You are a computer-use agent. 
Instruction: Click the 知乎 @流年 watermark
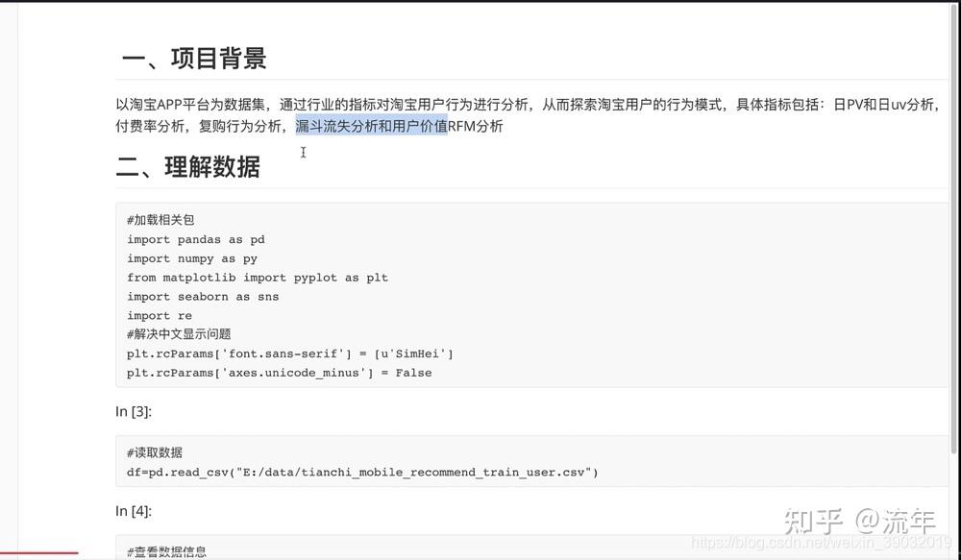859,521
